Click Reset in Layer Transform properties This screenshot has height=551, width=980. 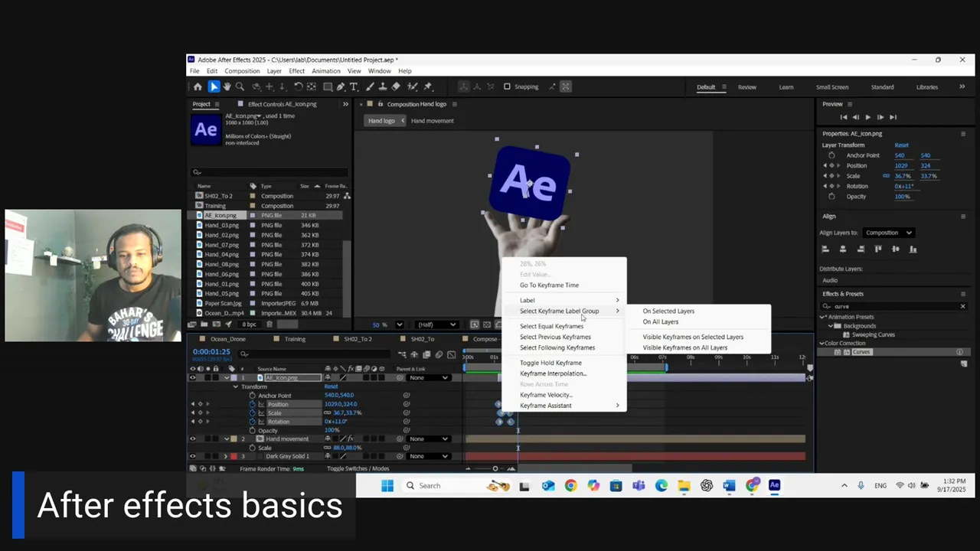pyautogui.click(x=901, y=145)
